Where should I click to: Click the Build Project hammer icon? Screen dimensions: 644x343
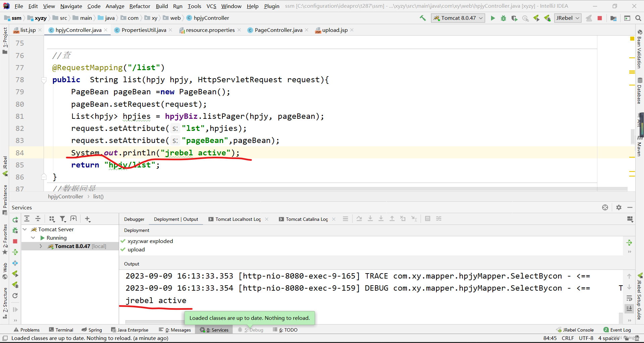423,18
